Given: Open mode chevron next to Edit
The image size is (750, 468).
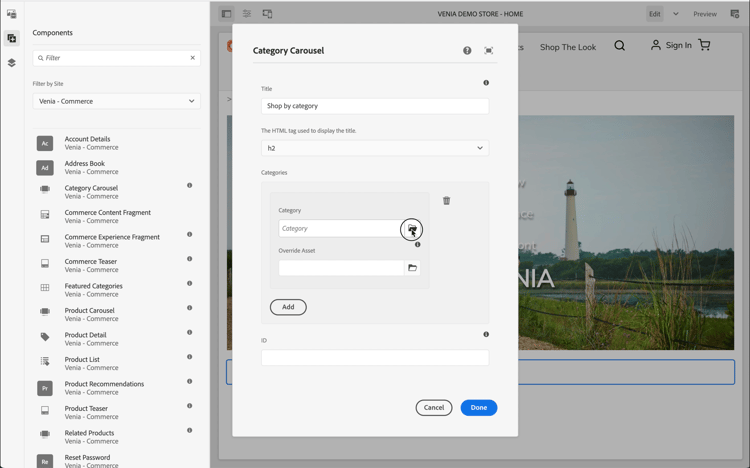Looking at the screenshot, I should pyautogui.click(x=676, y=14).
